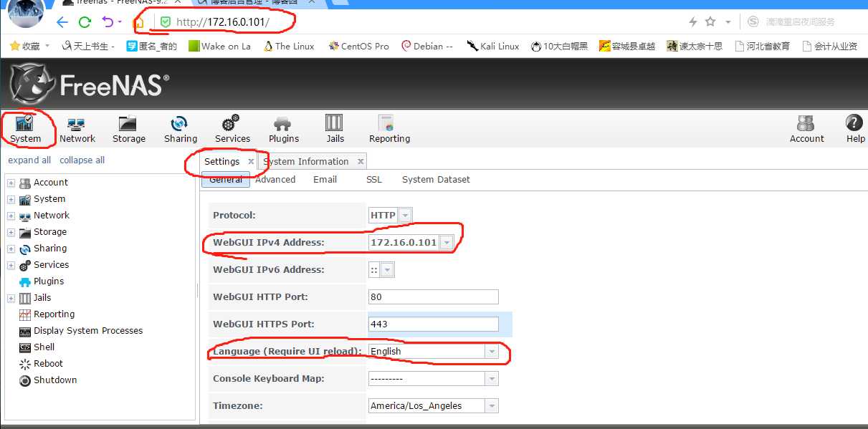The height and width of the screenshot is (429, 868).
Task: Click the browser address bar URL
Action: click(x=223, y=22)
